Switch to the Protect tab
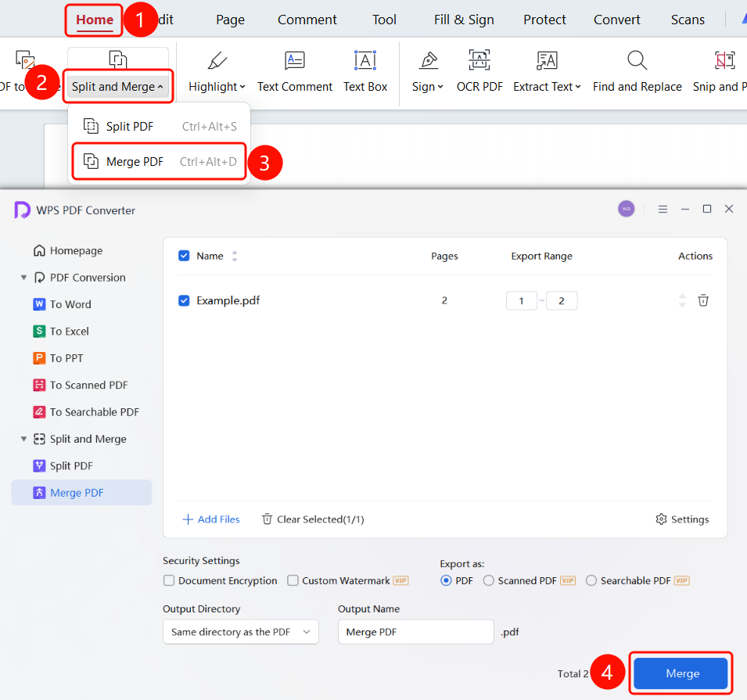747x700 pixels. 544,20
